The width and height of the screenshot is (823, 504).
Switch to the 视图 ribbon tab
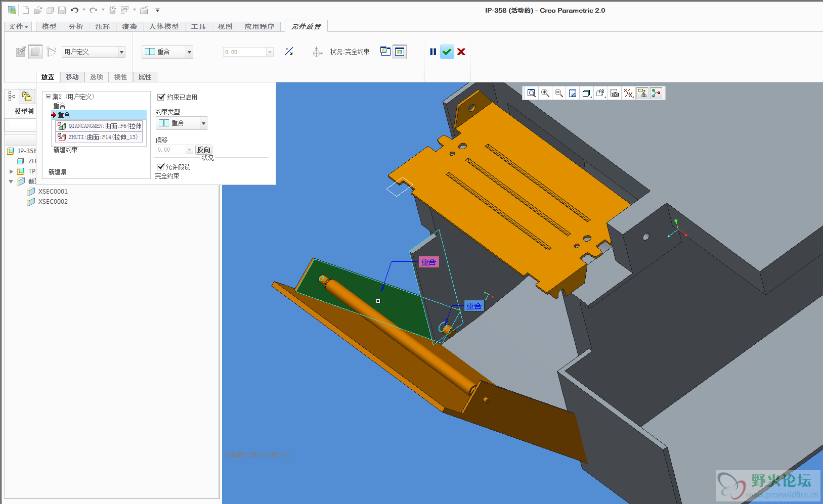click(225, 26)
